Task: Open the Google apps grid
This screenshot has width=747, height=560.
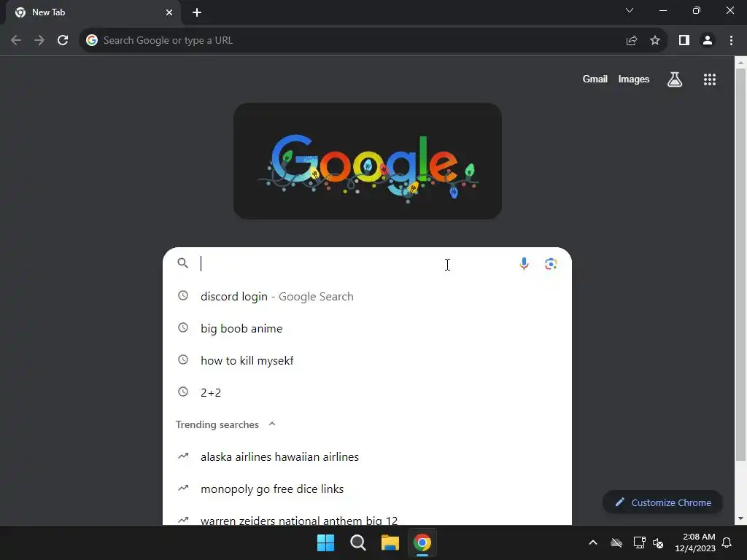Action: point(710,79)
